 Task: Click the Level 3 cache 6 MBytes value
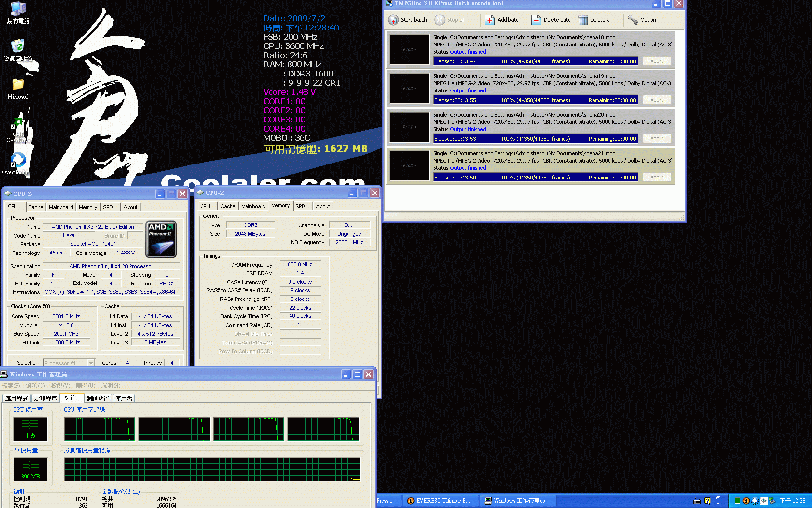pyautogui.click(x=156, y=342)
